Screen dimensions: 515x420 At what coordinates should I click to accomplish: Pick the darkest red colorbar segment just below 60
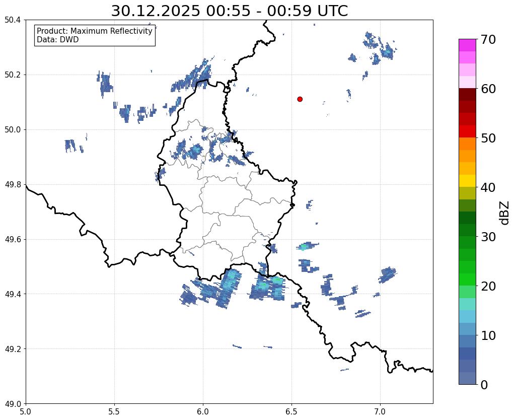point(467,94)
